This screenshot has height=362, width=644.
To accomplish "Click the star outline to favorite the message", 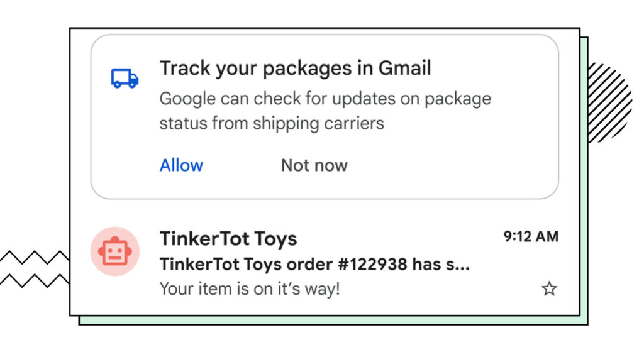I will click(548, 288).
